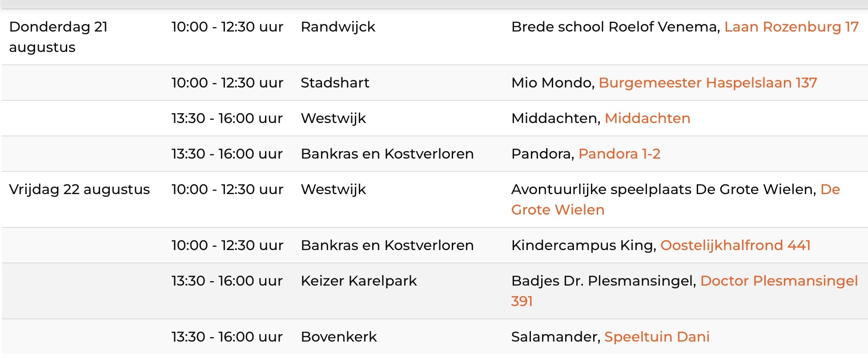Viewport: 868px width, 358px height.
Task: Open the Speeltuin Dani link
Action: pyautogui.click(x=657, y=337)
